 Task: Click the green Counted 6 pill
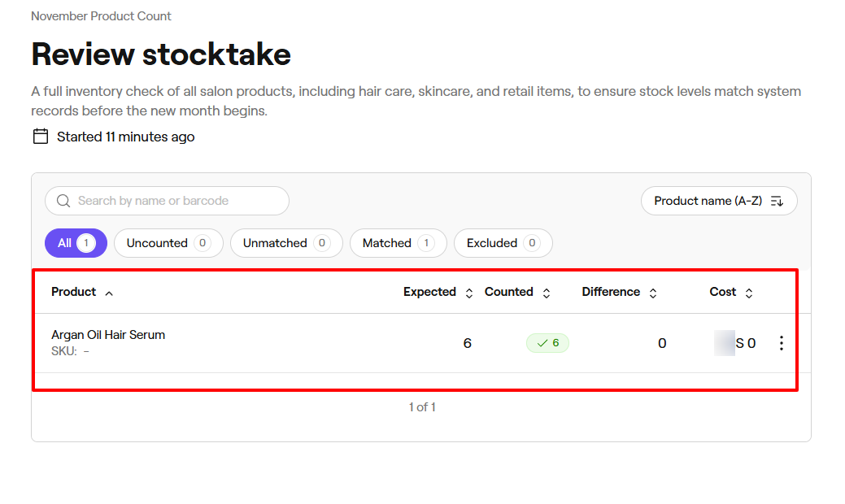547,342
